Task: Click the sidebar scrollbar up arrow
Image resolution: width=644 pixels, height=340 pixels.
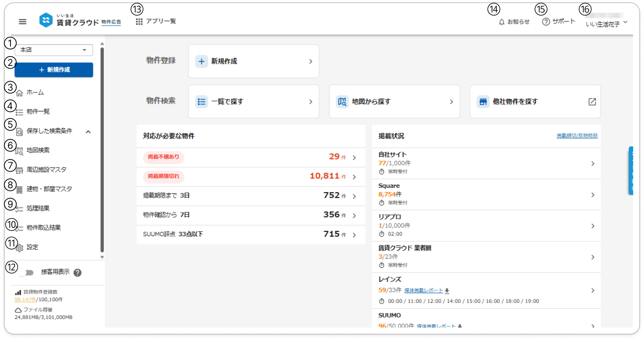Action: coord(102,44)
